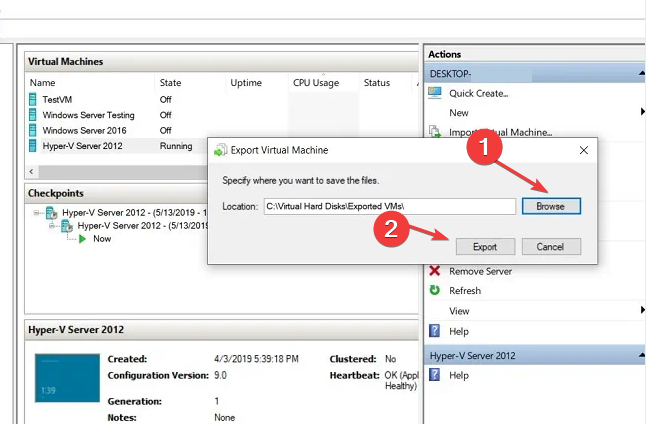Collapse the Hyper-V Server 2012 actions section

[641, 355]
